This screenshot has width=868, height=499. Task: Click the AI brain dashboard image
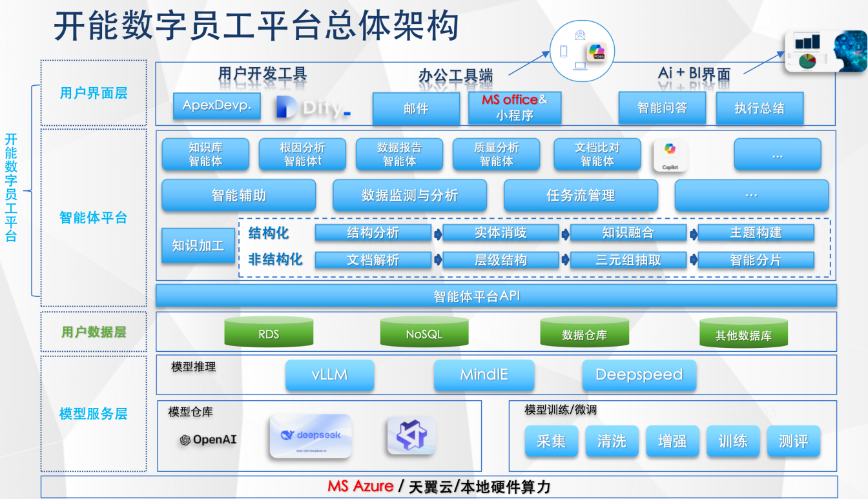click(825, 52)
